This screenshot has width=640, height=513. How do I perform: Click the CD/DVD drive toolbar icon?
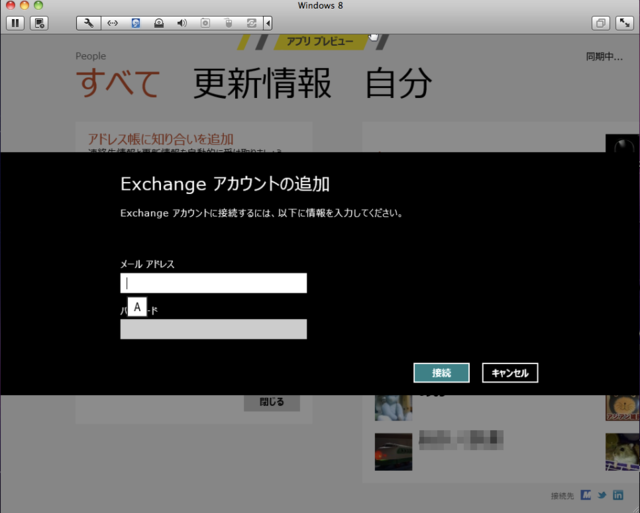coord(159,23)
